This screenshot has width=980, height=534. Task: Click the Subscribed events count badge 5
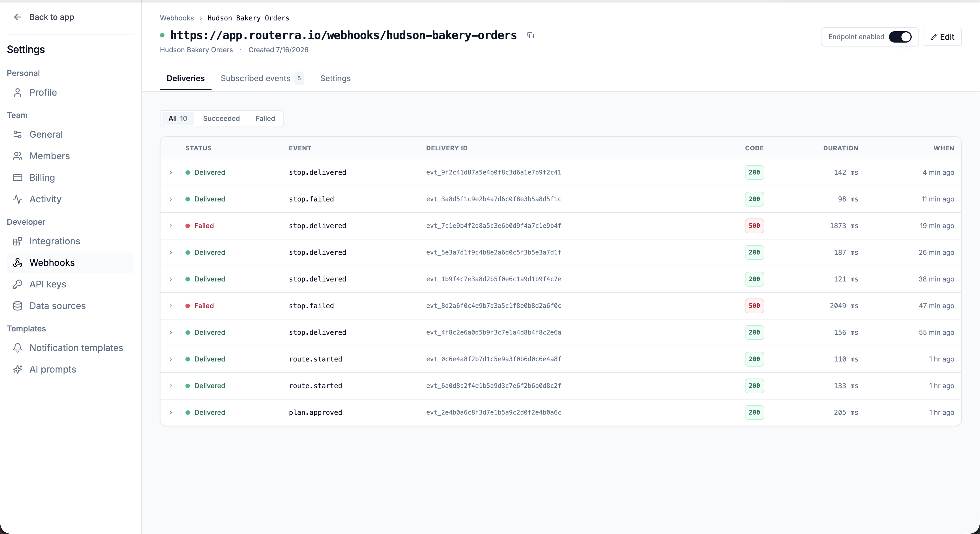point(299,78)
